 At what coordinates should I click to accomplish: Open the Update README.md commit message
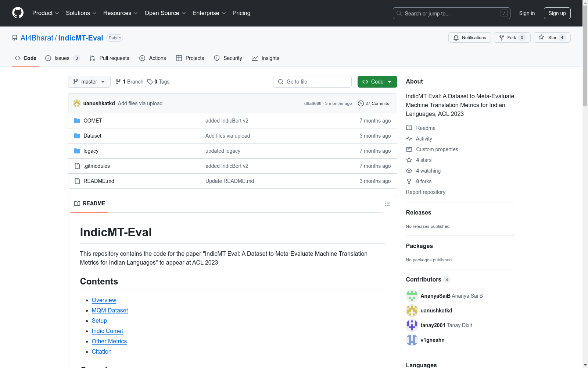(230, 181)
